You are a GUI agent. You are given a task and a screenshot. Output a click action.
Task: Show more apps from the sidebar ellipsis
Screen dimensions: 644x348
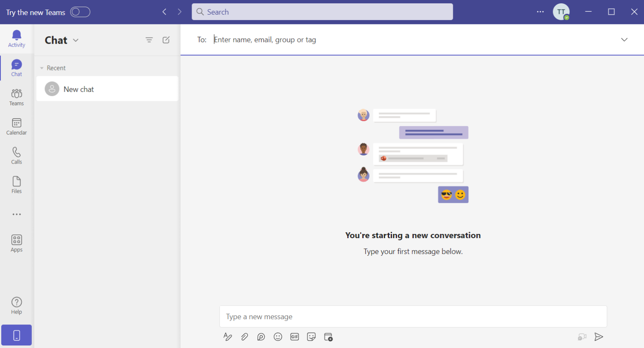pyautogui.click(x=16, y=214)
